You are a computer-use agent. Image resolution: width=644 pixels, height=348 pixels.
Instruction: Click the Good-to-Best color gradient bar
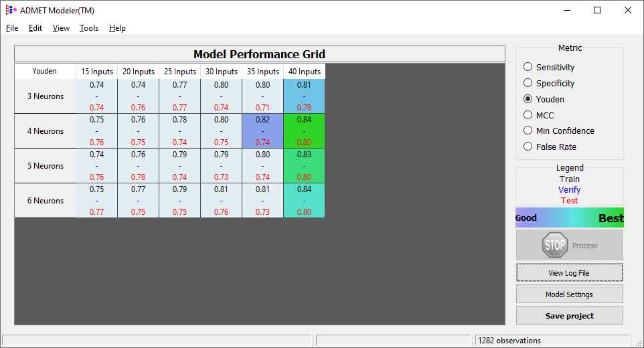(569, 218)
